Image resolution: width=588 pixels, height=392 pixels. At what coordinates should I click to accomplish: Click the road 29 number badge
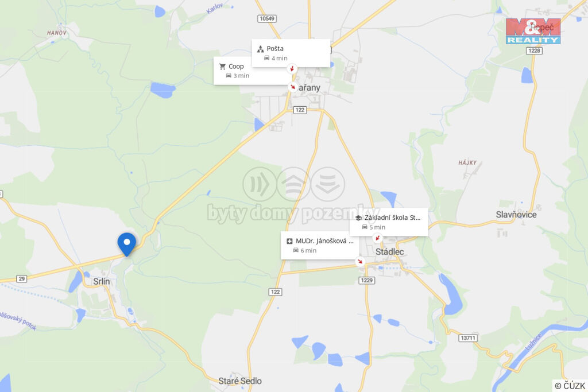22,278
